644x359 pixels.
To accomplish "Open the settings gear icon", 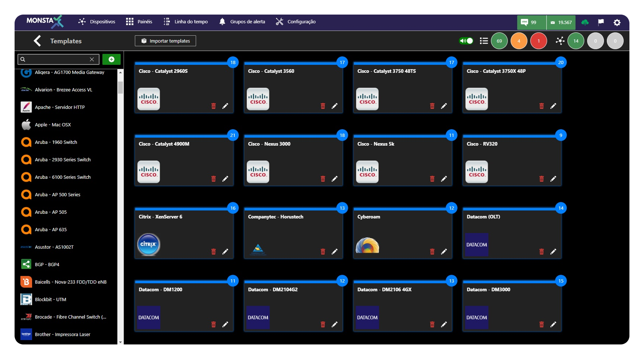I will point(617,23).
